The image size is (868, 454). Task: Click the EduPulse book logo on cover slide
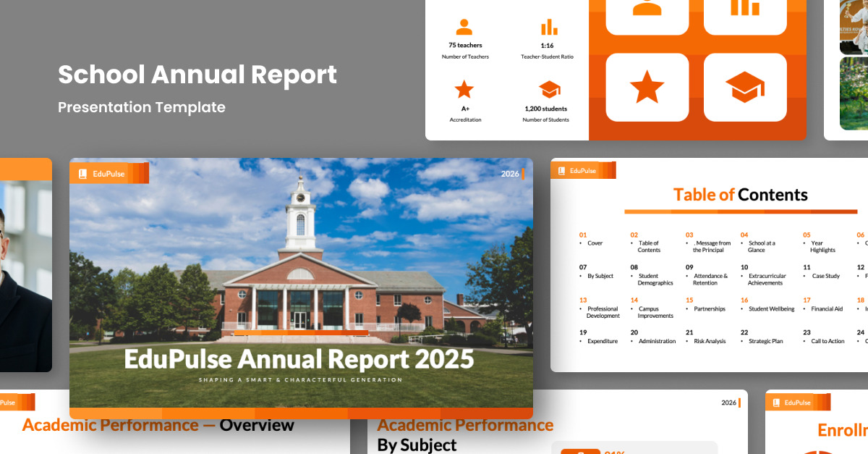(x=82, y=174)
